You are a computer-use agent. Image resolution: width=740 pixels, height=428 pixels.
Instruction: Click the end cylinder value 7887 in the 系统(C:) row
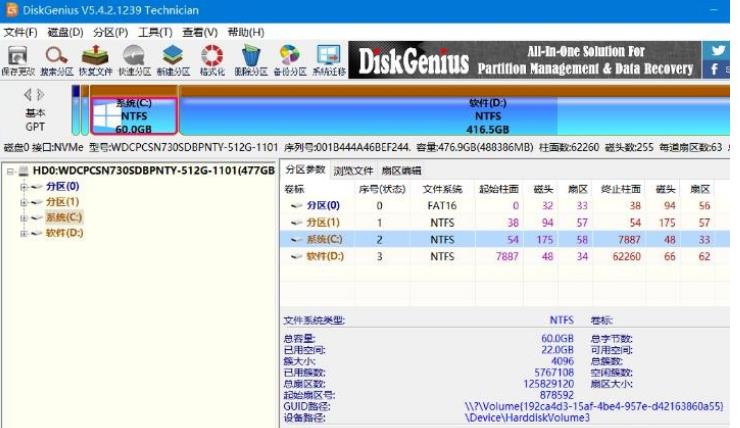tap(629, 240)
